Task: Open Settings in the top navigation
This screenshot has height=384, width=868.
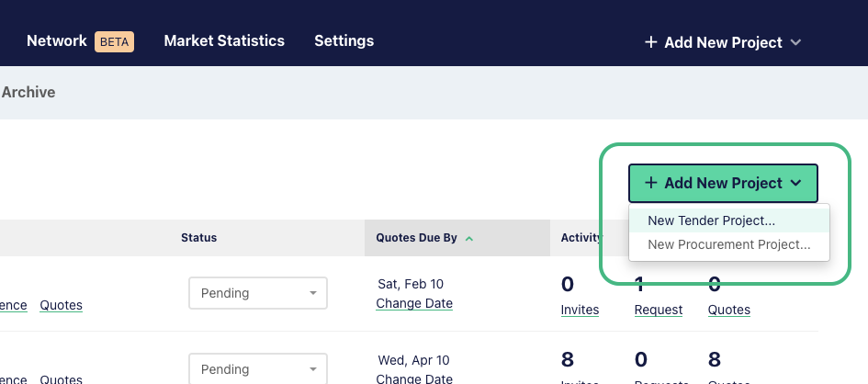Action: (x=344, y=41)
